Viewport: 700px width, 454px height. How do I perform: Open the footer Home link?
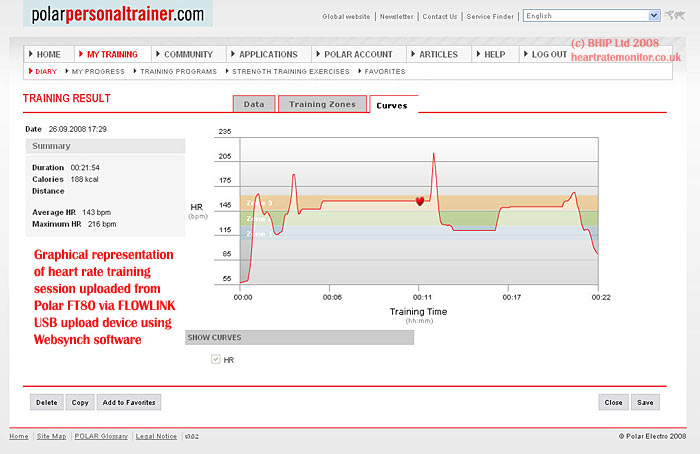tap(19, 436)
